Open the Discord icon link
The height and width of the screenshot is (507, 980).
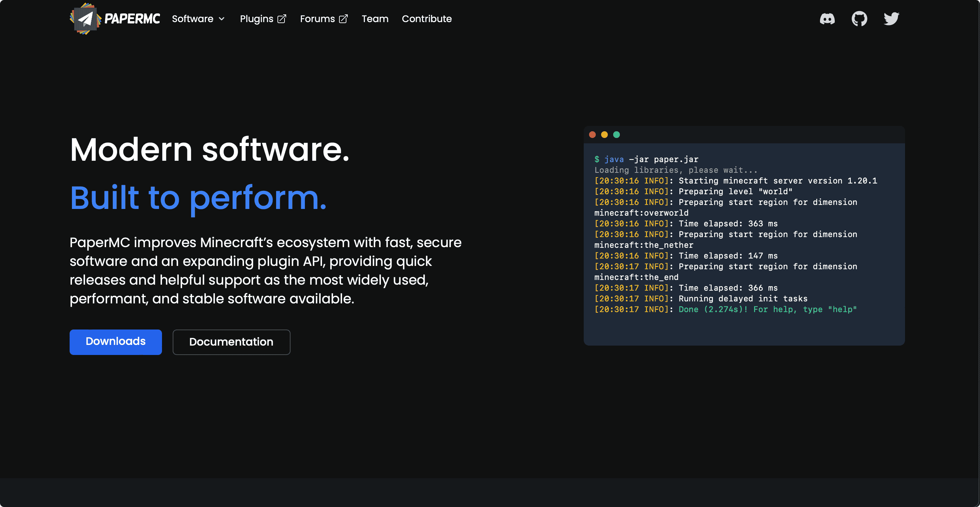click(827, 19)
